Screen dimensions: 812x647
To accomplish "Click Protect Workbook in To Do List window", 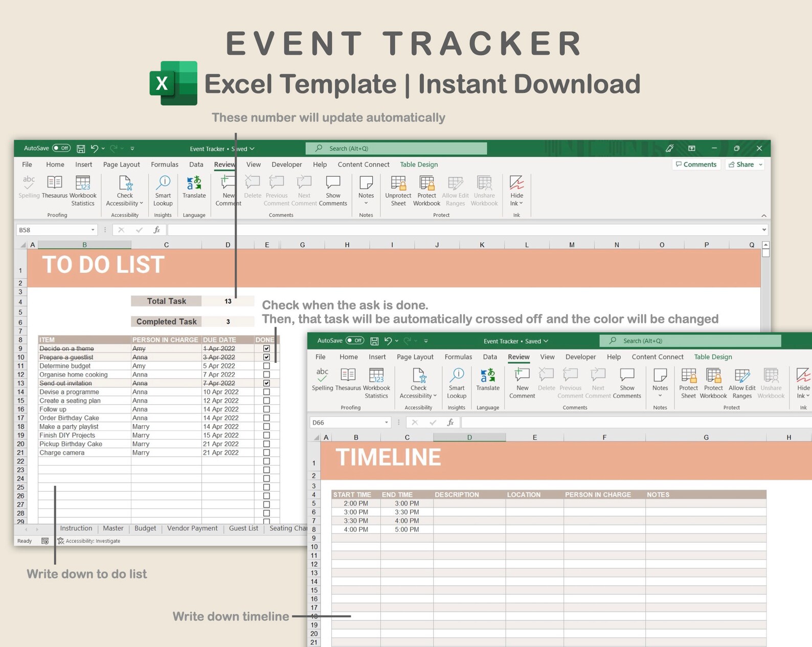I will (x=427, y=190).
